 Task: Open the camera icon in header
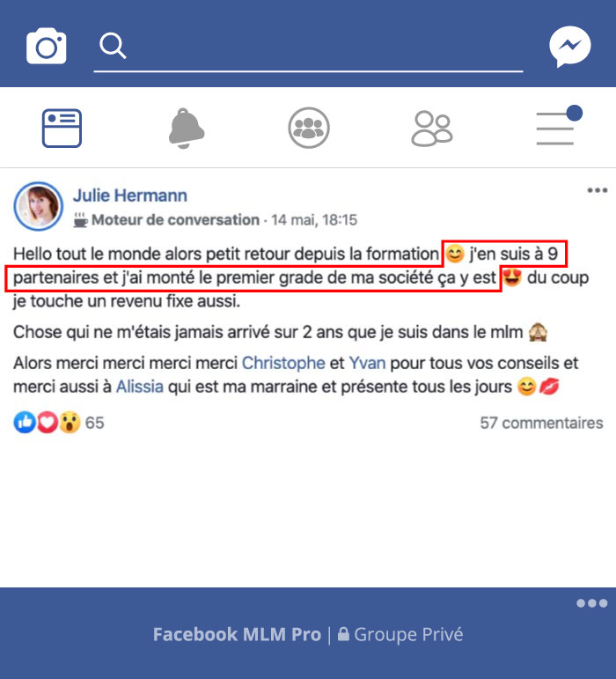tap(47, 46)
